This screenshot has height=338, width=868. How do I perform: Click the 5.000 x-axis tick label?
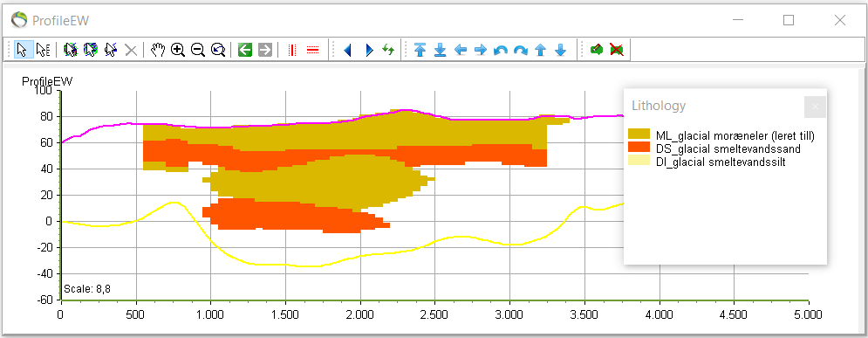coord(809,314)
